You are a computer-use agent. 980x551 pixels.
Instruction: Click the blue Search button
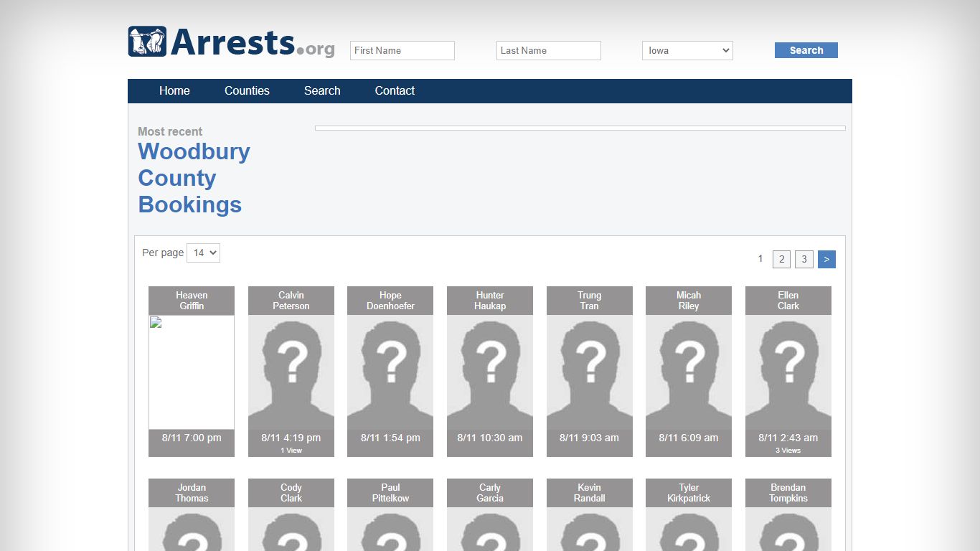806,50
